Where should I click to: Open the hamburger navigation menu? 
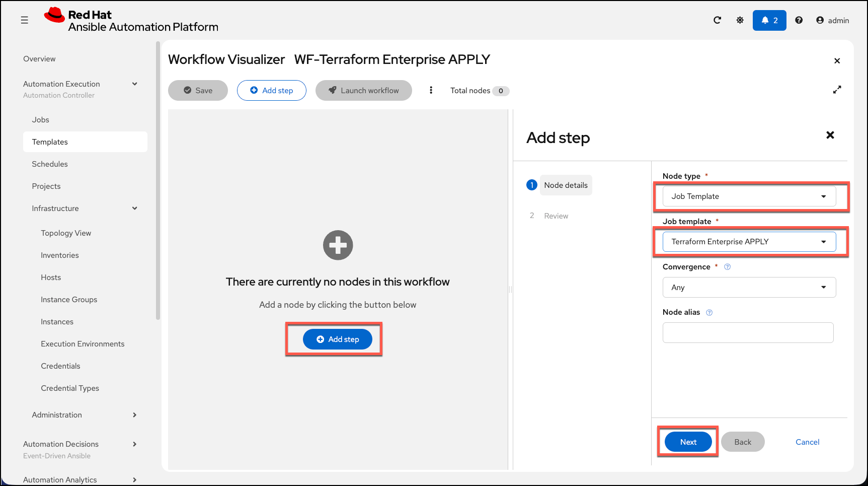(24, 20)
